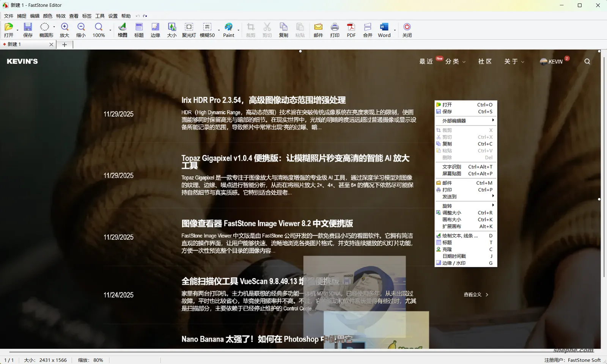Viewport: 607px width, 364px height.
Task: Select the 绘图 drawing tool
Action: pyautogui.click(x=122, y=30)
